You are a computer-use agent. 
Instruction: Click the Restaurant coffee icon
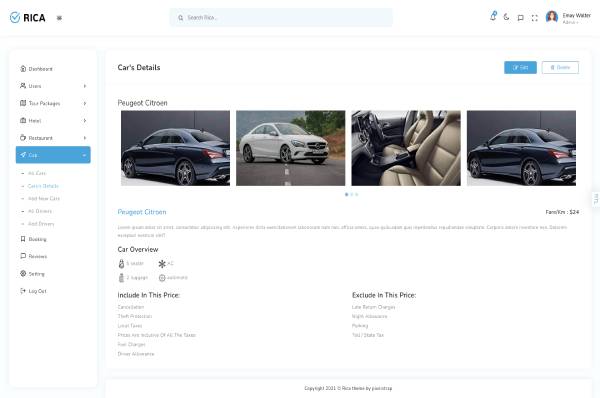click(23, 137)
